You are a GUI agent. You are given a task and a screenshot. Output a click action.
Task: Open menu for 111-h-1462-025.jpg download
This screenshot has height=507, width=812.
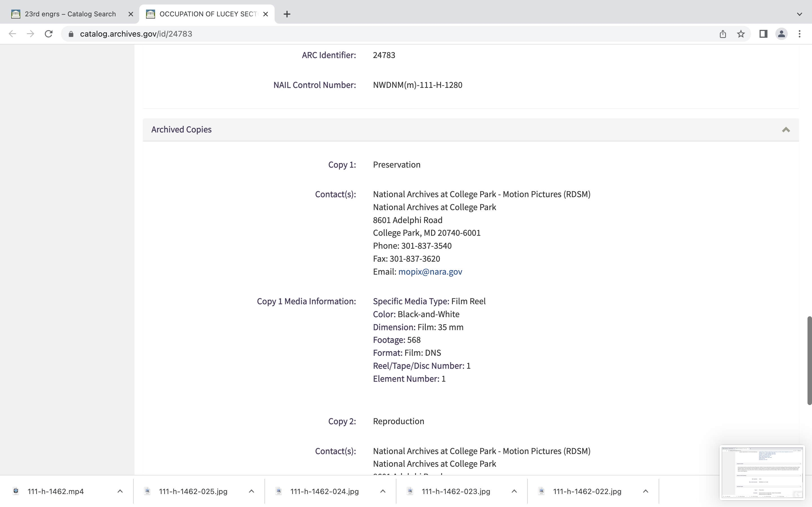pos(251,491)
